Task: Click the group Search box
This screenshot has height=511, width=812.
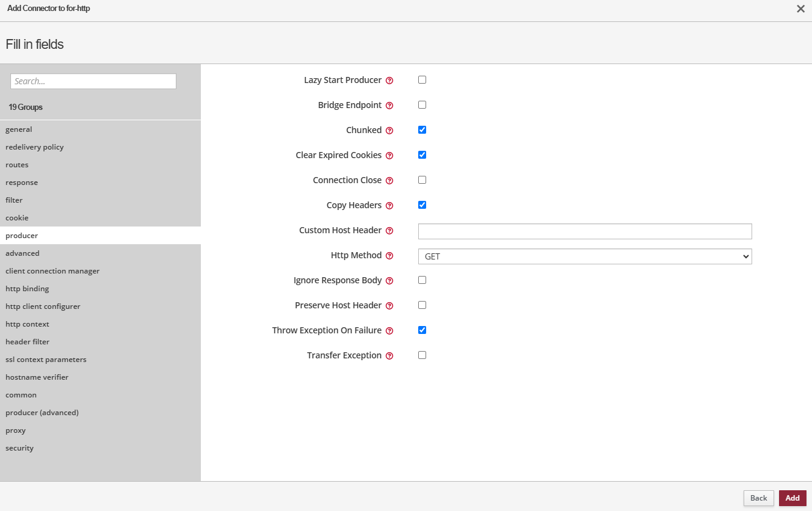Action: pyautogui.click(x=93, y=81)
